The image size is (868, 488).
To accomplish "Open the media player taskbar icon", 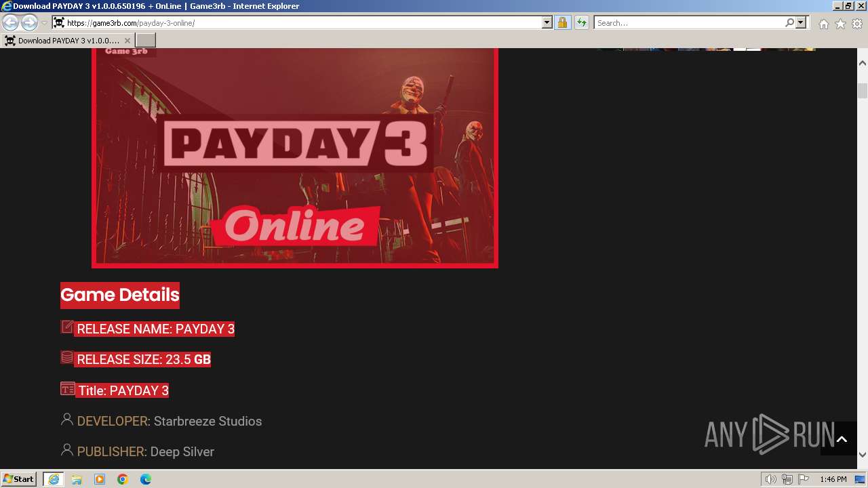I will coord(100,479).
